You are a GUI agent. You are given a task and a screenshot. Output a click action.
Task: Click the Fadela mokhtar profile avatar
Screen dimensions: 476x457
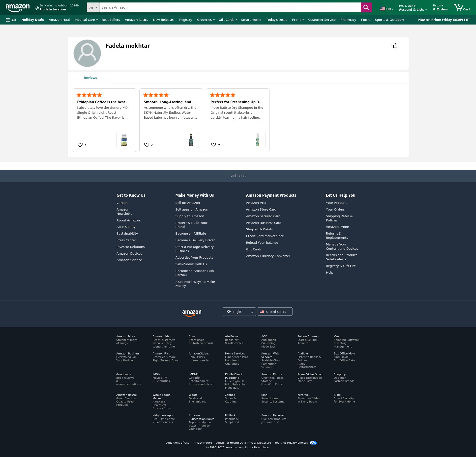(x=87, y=53)
